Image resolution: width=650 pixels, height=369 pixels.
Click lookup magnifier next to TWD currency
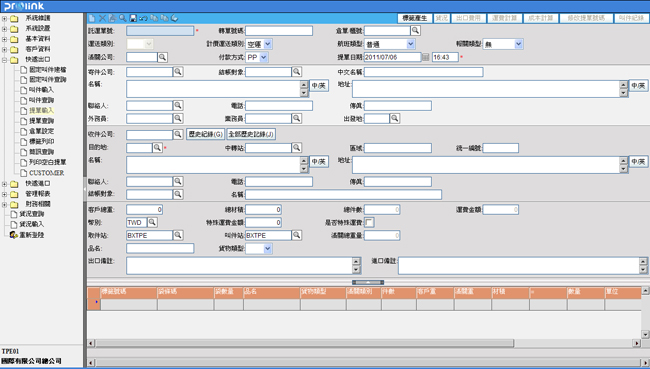click(x=153, y=222)
